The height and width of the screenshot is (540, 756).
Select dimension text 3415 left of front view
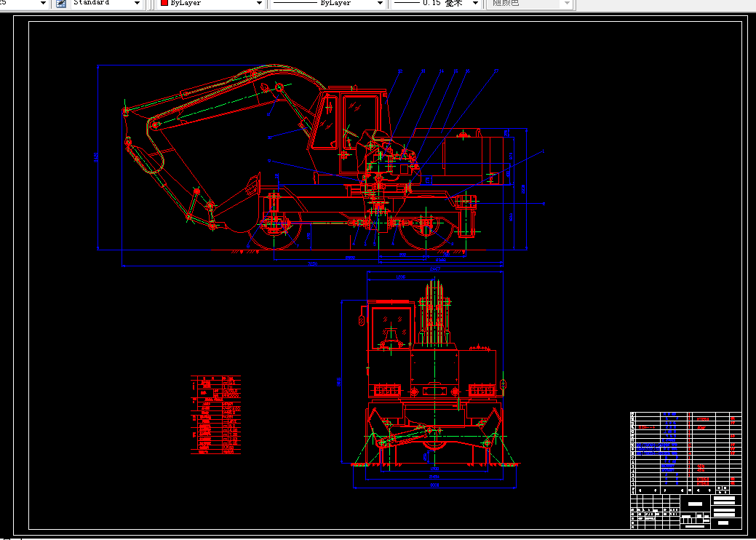click(339, 382)
